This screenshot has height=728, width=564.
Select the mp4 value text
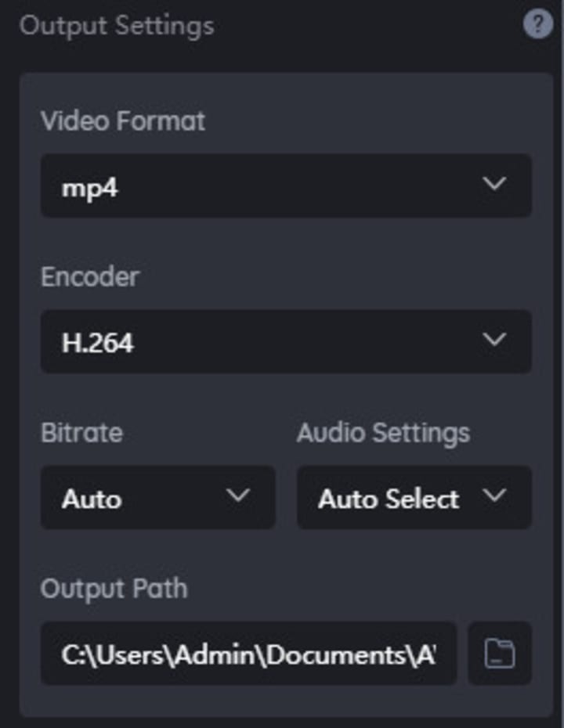pos(89,188)
